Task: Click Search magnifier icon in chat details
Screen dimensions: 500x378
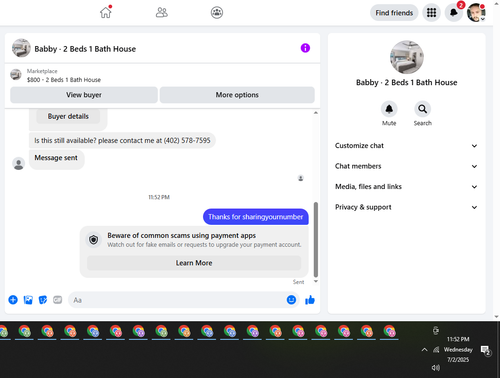Action: 422,109
